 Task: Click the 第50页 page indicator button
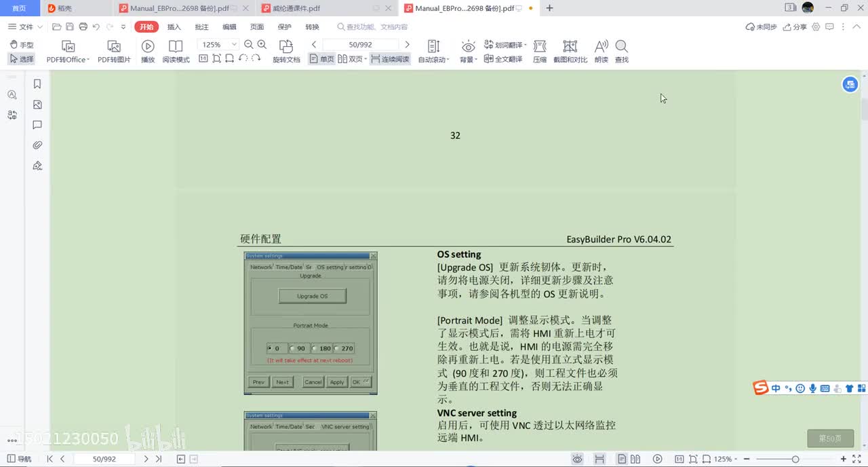(x=830, y=438)
